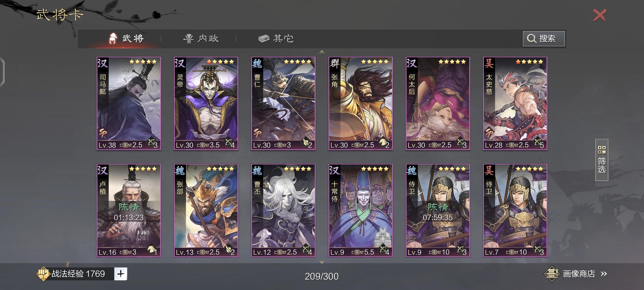Choose the 张角 general card
644x290 pixels.
[361, 103]
